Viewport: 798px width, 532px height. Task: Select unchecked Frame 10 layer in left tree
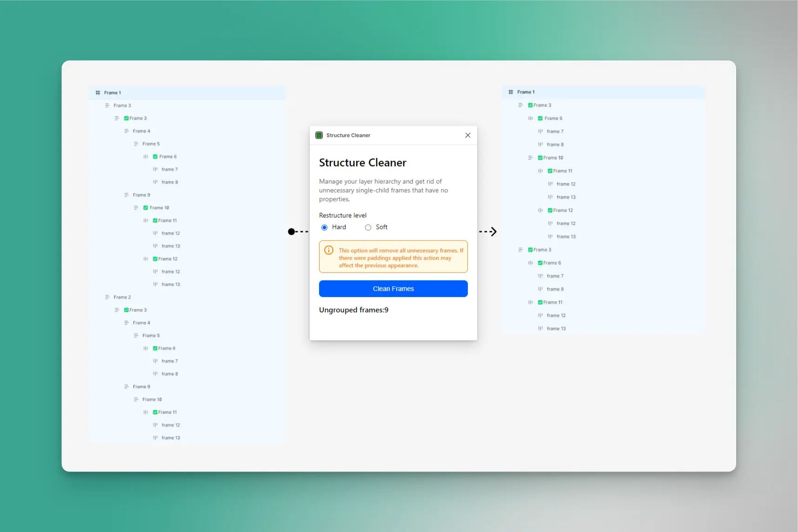tap(152, 399)
